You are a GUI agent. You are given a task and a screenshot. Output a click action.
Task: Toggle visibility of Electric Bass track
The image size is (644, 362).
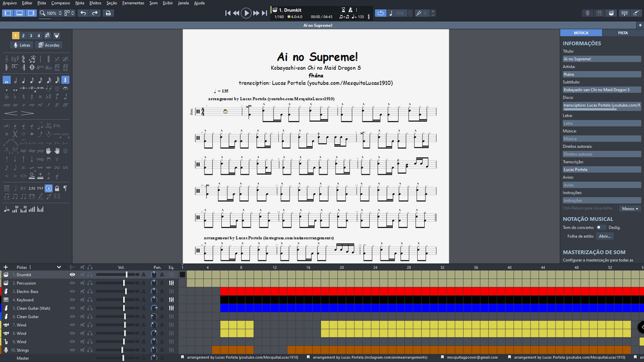(x=72, y=292)
